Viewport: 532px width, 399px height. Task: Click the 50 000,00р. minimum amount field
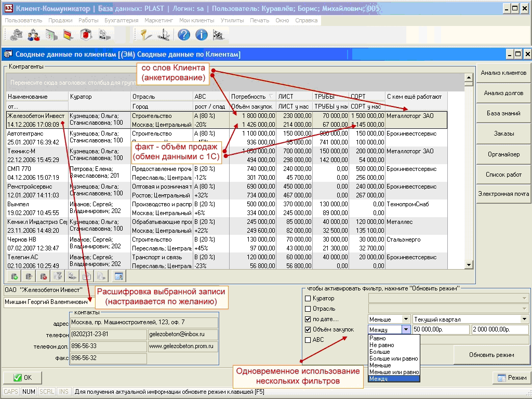[440, 329]
